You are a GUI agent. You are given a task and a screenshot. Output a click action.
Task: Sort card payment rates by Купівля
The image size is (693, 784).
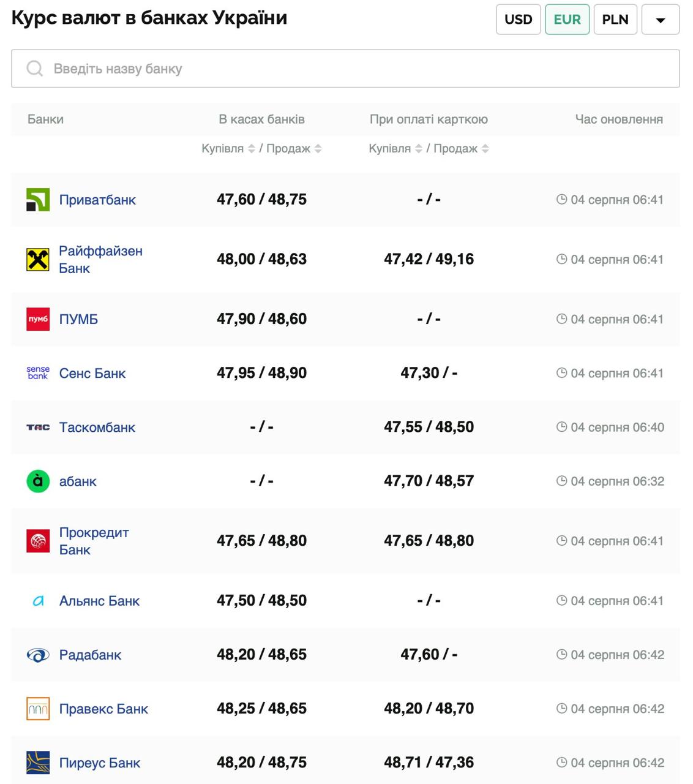(418, 149)
